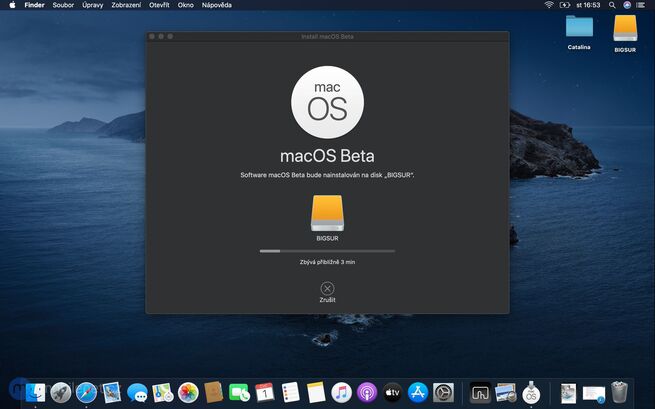Open Spotlight search magnifier icon
Screen dimensions: 655x409
pos(612,5)
